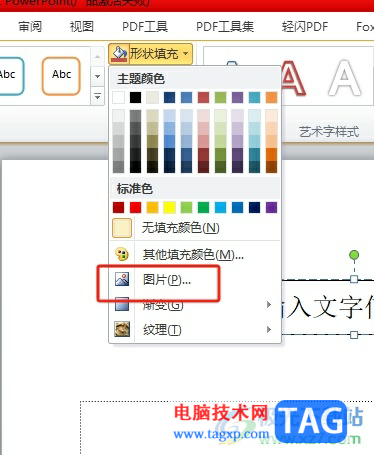Select yellow standard color
Viewport: 374px width, 455px height.
pos(169,207)
